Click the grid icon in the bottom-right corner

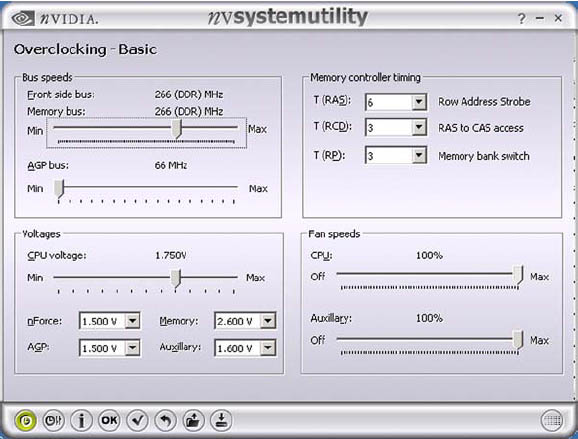(551, 420)
